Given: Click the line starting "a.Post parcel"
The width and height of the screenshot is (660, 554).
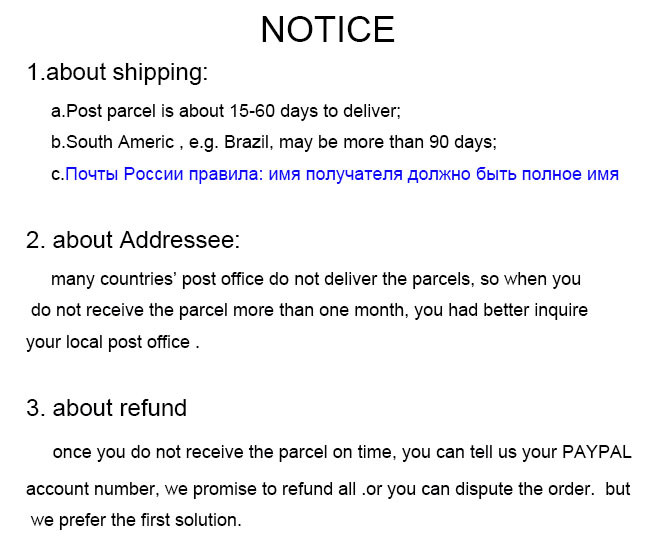Looking at the screenshot, I should 225,112.
